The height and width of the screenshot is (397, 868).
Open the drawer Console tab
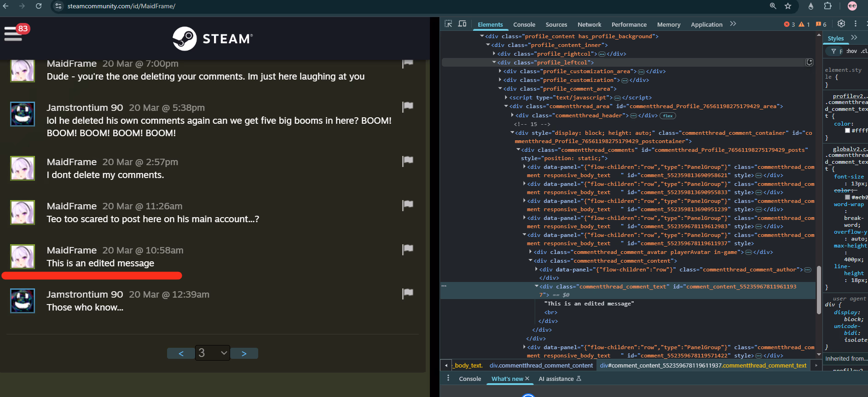tap(470, 379)
